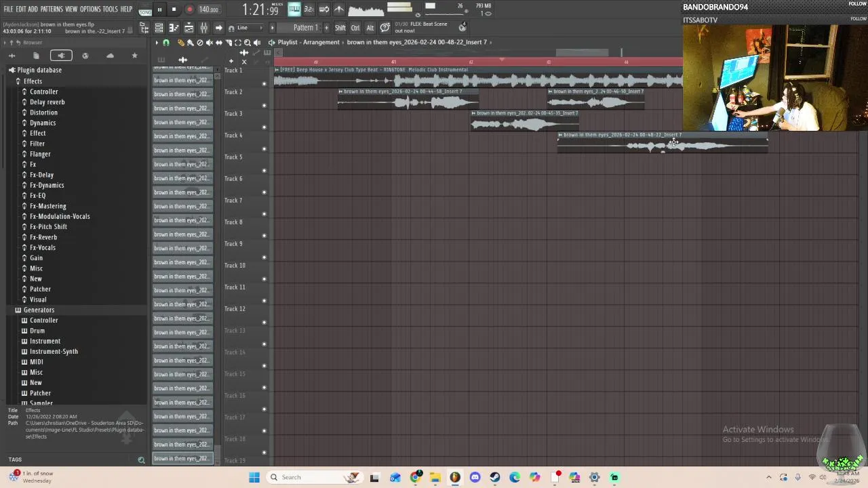Select the Slice tool in playlist toolbar

pyautogui.click(x=229, y=43)
